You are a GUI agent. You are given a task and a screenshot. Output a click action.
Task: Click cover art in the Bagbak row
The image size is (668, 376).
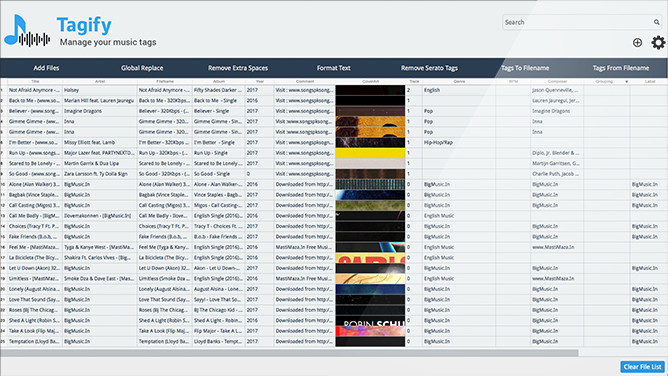coord(370,195)
